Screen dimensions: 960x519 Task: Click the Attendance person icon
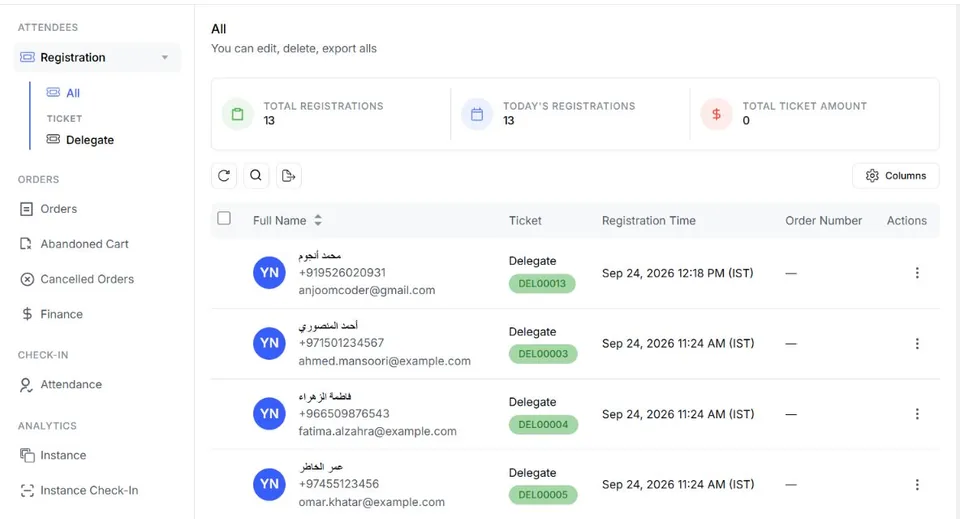(x=26, y=385)
